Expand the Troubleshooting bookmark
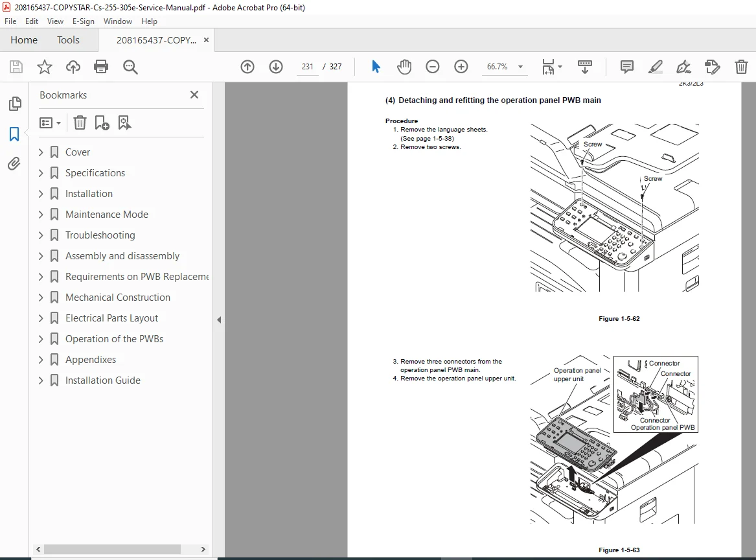Image resolution: width=756 pixels, height=560 pixels. (41, 235)
